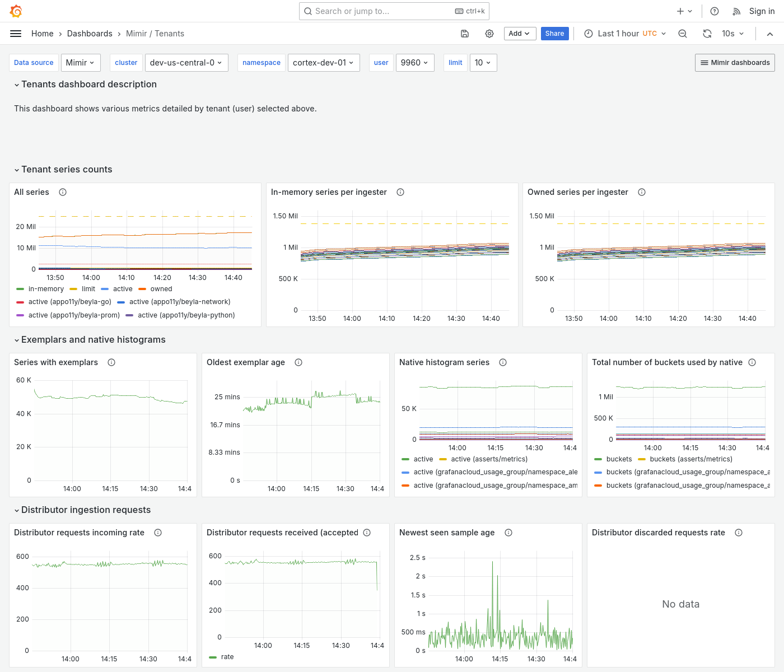Save the dashboard using the save icon

[x=465, y=34]
